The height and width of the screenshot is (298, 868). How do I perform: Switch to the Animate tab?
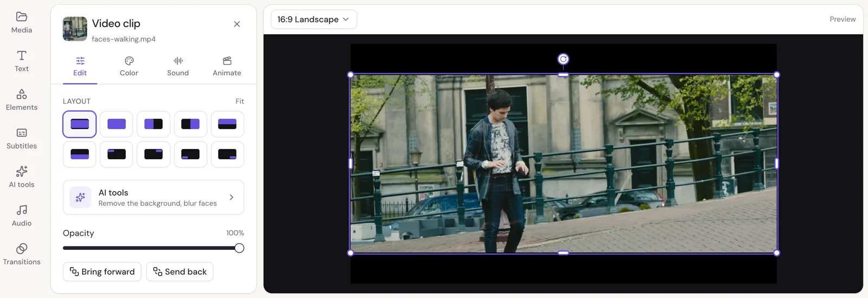[227, 67]
